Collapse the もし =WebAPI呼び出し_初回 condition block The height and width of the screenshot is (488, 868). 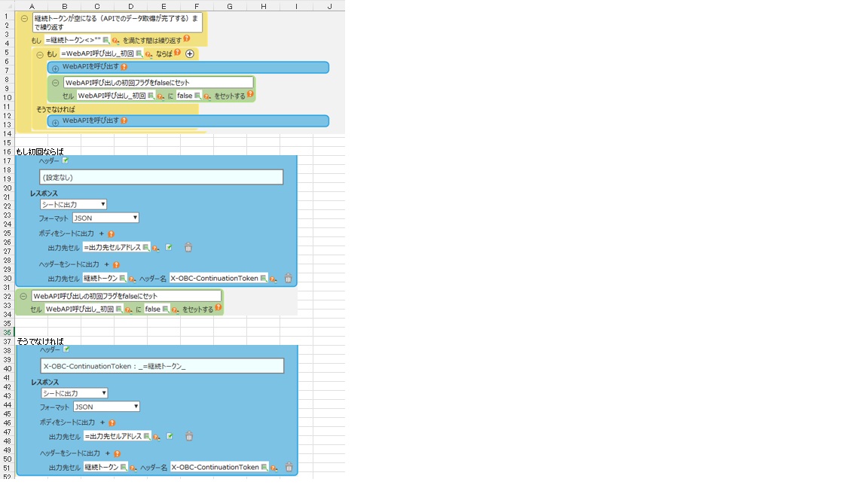(40, 54)
